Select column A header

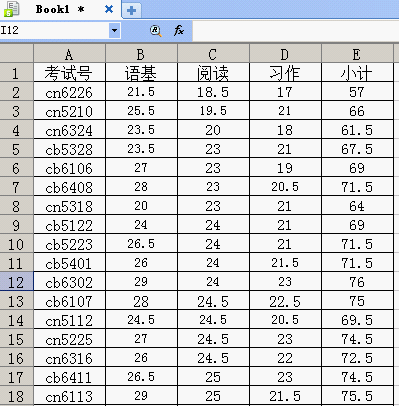[69, 54]
